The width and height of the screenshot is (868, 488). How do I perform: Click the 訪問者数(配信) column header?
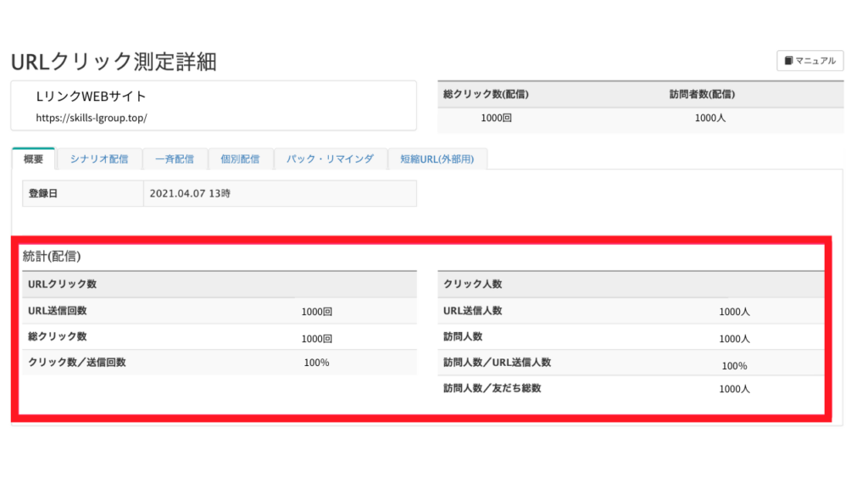tap(702, 94)
